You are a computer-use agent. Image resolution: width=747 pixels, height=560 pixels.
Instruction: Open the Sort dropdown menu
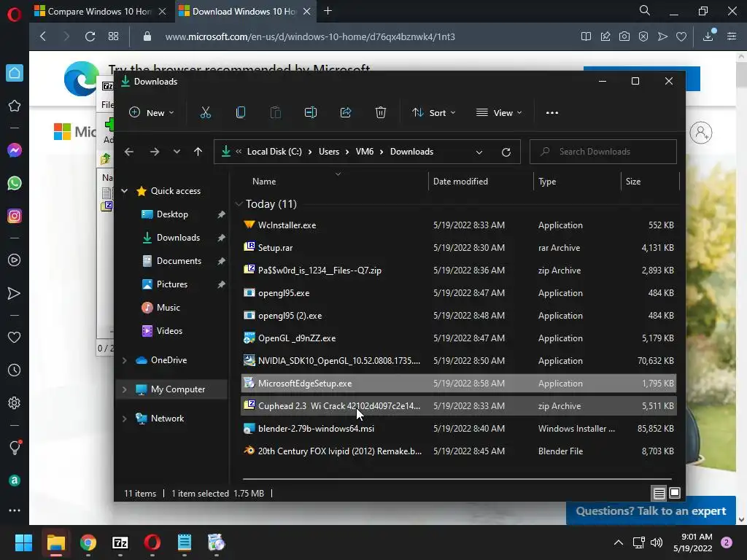(x=434, y=113)
